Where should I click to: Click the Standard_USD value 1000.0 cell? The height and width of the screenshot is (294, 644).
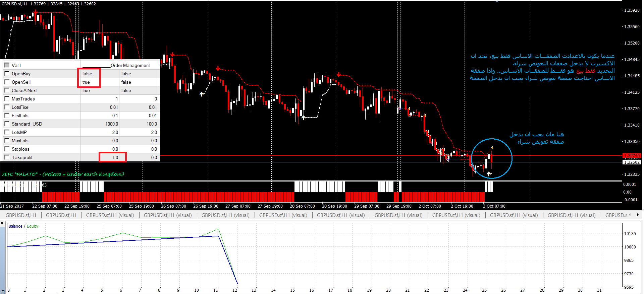(x=99, y=124)
